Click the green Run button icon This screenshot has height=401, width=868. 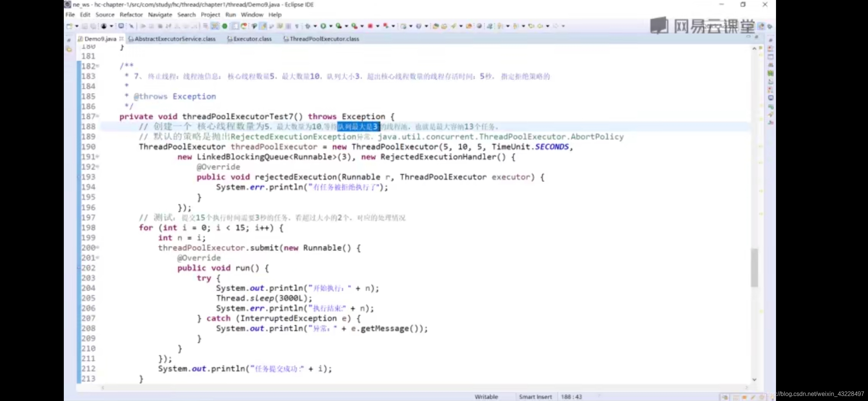(323, 26)
